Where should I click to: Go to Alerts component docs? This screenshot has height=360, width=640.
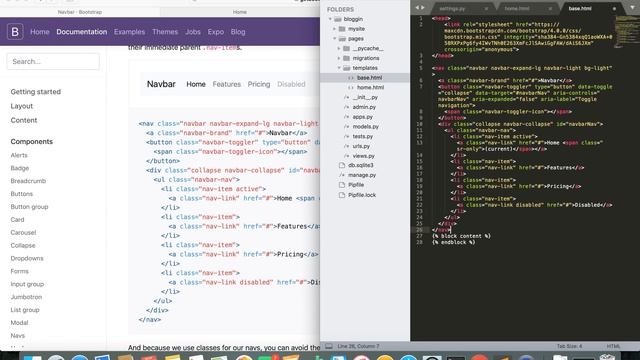click(19, 155)
